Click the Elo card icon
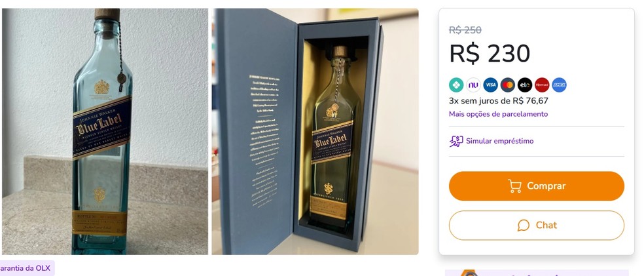This screenshot has width=644, height=276. pos(524,85)
